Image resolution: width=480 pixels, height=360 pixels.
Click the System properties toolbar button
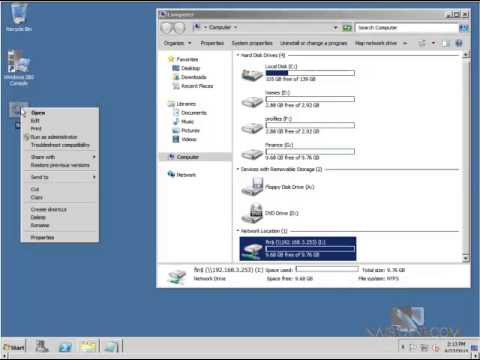point(252,43)
